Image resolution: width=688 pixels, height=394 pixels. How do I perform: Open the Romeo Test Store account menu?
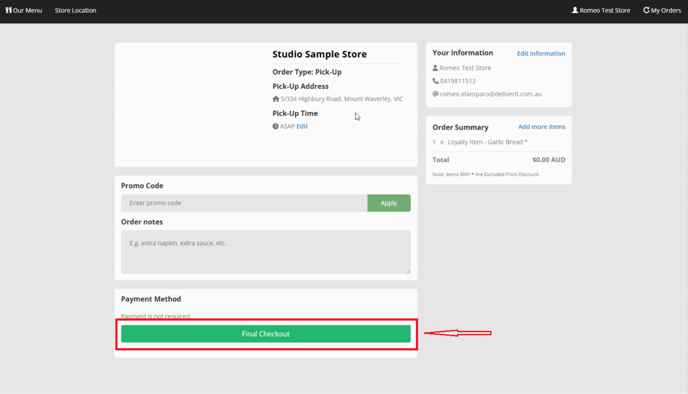tap(601, 10)
